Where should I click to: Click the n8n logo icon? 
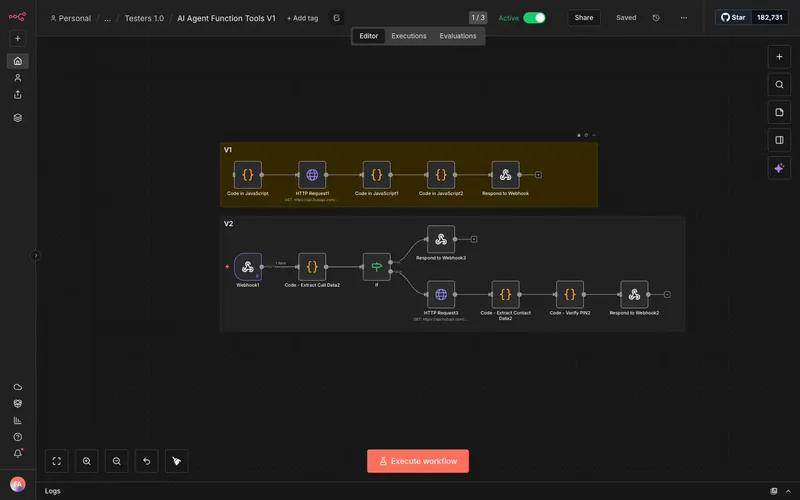pyautogui.click(x=17, y=17)
